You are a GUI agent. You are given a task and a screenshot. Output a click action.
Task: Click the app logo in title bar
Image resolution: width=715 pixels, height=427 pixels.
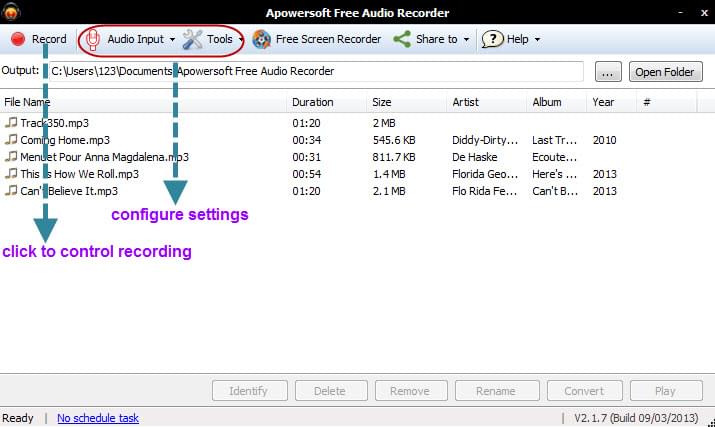pyautogui.click(x=12, y=12)
